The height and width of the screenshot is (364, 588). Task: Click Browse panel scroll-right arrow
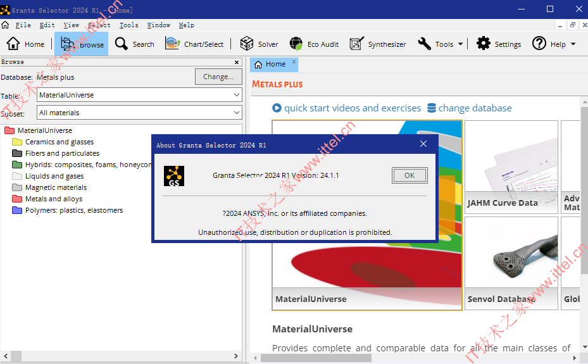[x=236, y=356]
